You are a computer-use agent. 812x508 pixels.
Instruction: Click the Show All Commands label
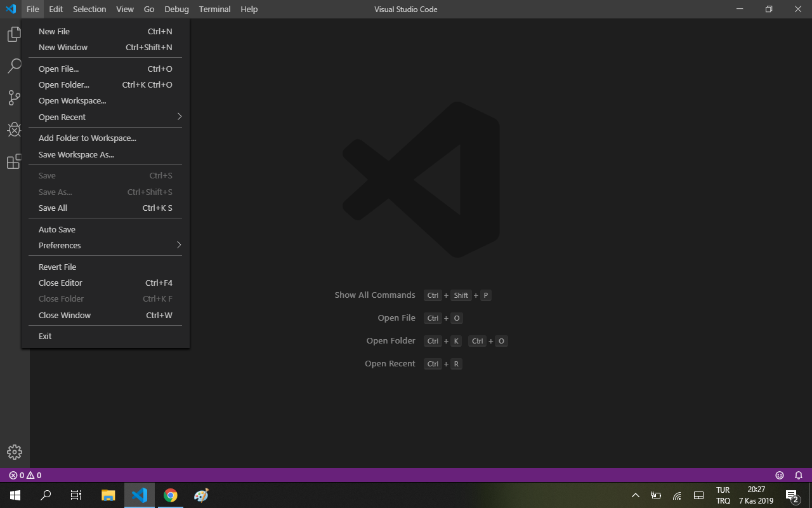coord(375,295)
